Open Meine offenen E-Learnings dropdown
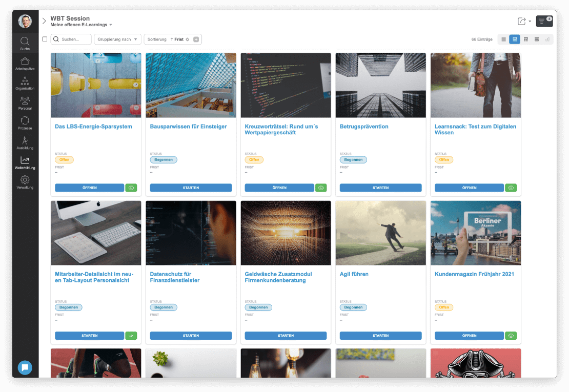This screenshot has height=392, width=569. (82, 25)
